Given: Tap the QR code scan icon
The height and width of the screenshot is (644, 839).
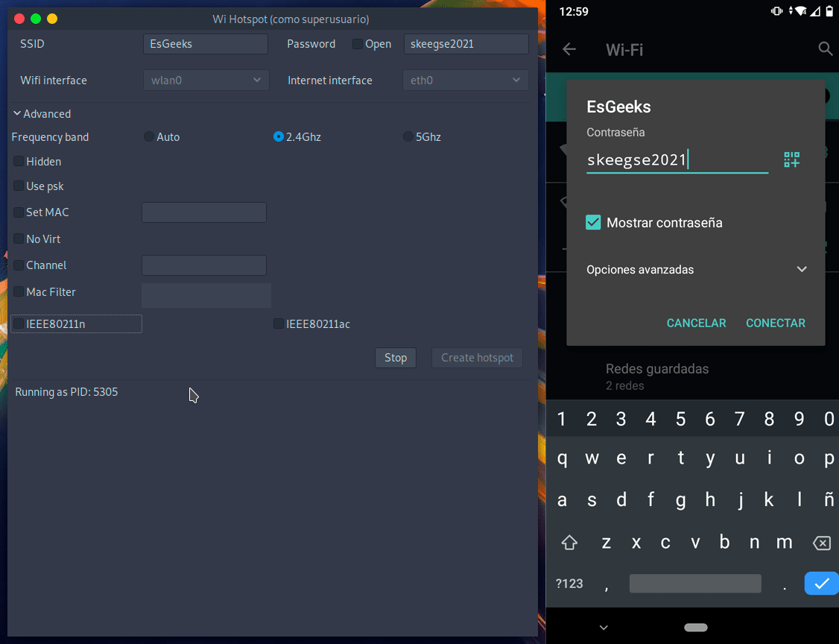Looking at the screenshot, I should (x=791, y=160).
